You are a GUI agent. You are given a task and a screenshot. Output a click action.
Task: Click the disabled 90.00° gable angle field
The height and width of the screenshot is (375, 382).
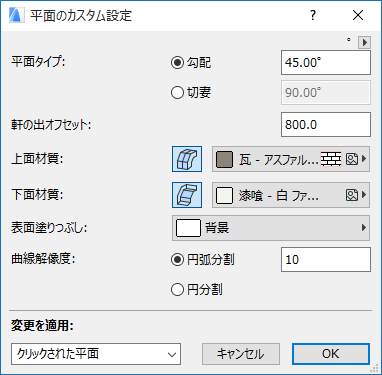click(326, 92)
